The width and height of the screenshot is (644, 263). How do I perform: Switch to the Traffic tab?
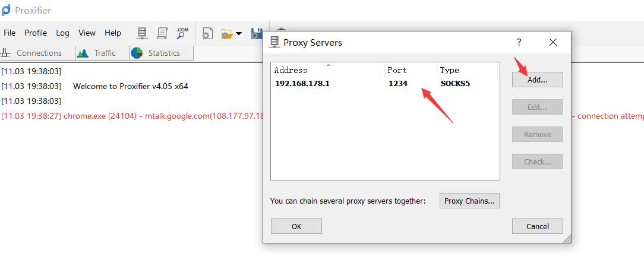pos(102,53)
